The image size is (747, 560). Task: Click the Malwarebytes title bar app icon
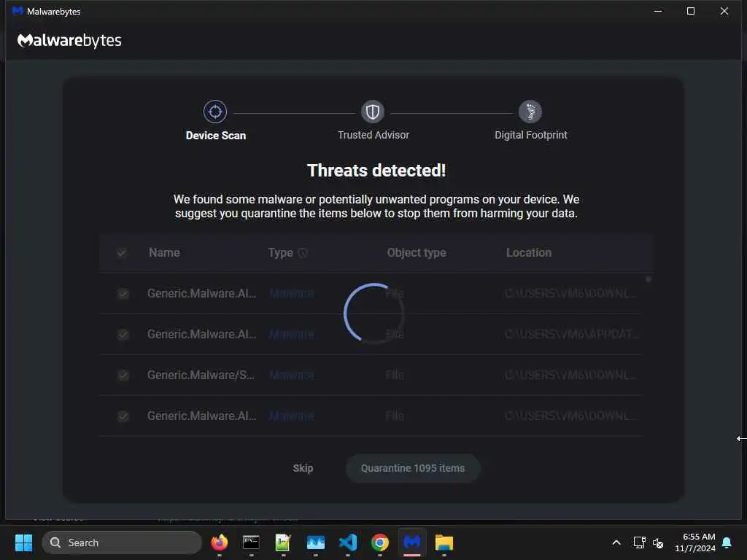(x=18, y=11)
